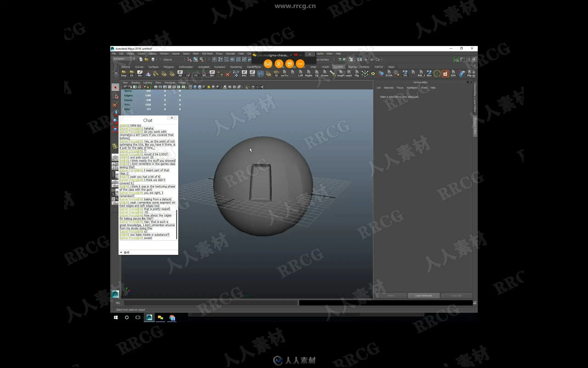This screenshot has width=588, height=368.
Task: Click the RT shelf button
Action: coord(204,74)
